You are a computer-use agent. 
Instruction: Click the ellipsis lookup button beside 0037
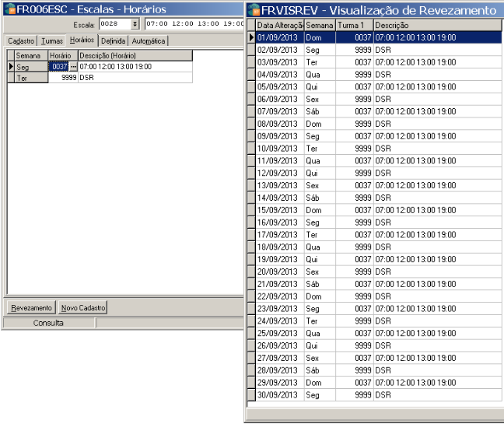pyautogui.click(x=74, y=67)
